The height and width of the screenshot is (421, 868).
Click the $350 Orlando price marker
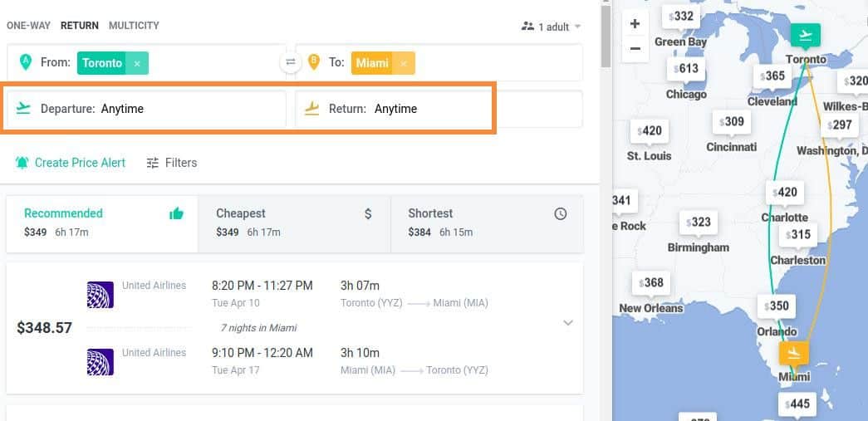(x=776, y=306)
